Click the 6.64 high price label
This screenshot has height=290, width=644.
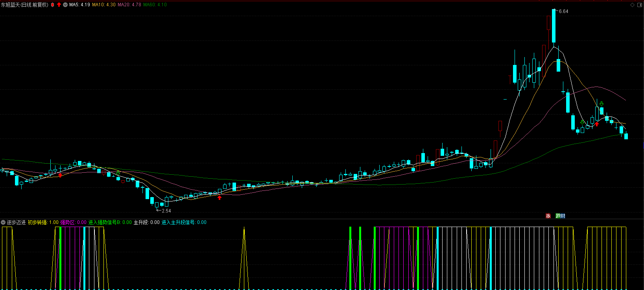coord(563,11)
